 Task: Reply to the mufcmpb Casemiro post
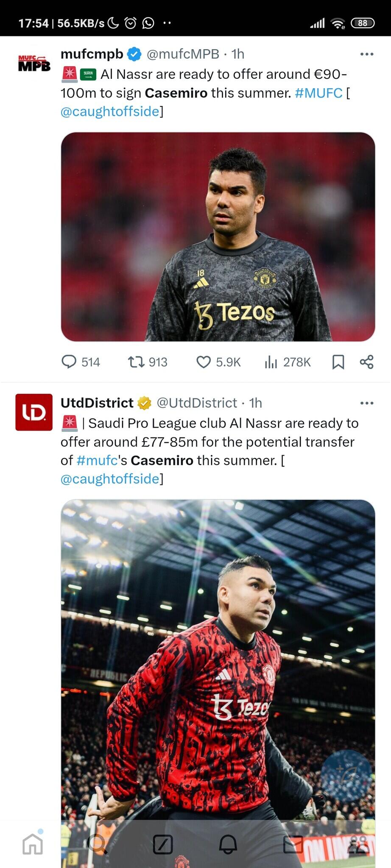(69, 362)
